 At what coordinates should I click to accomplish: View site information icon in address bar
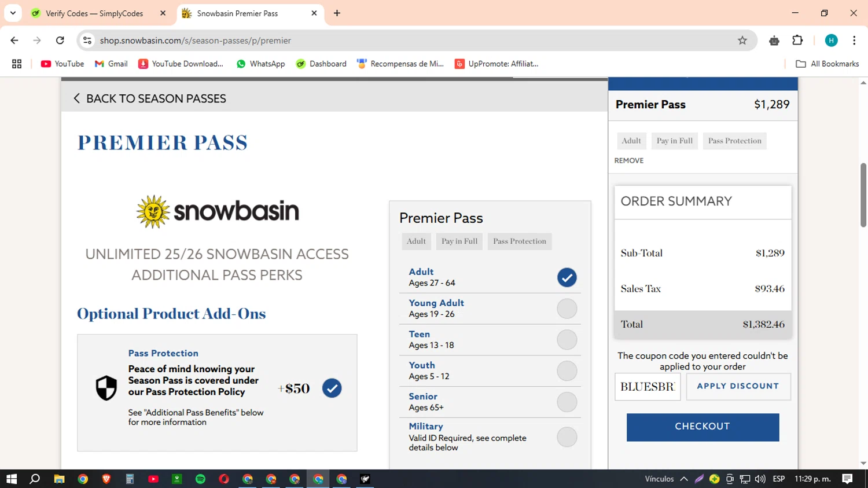[87, 41]
